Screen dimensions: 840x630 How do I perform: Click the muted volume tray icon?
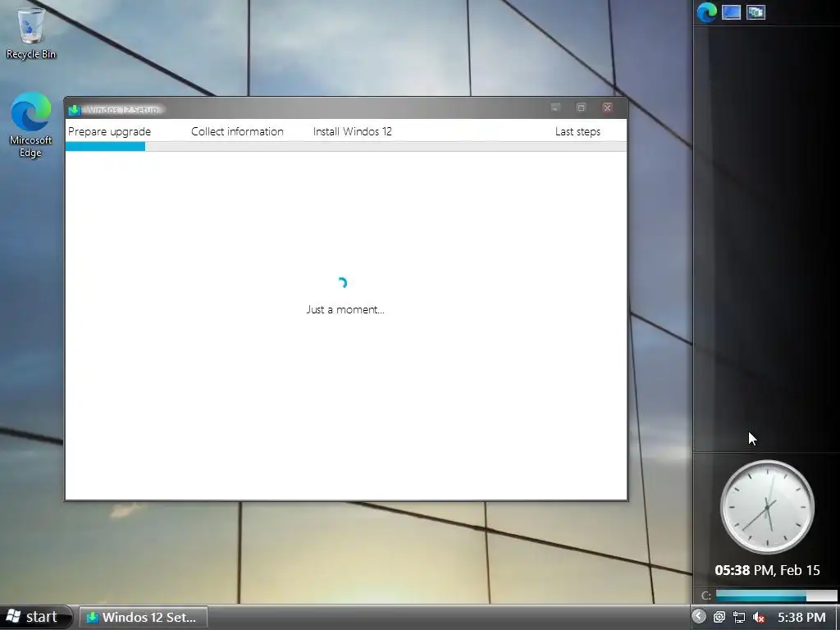click(x=759, y=617)
